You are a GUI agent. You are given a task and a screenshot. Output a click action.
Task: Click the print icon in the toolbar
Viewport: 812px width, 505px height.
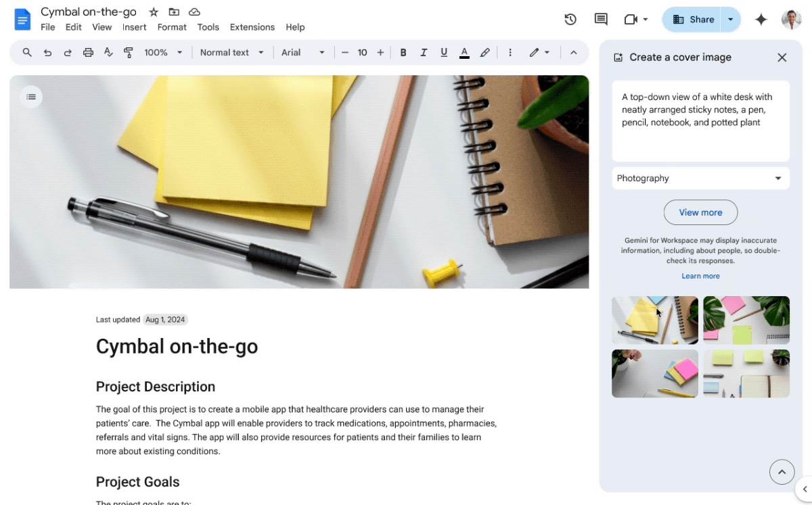[88, 52]
